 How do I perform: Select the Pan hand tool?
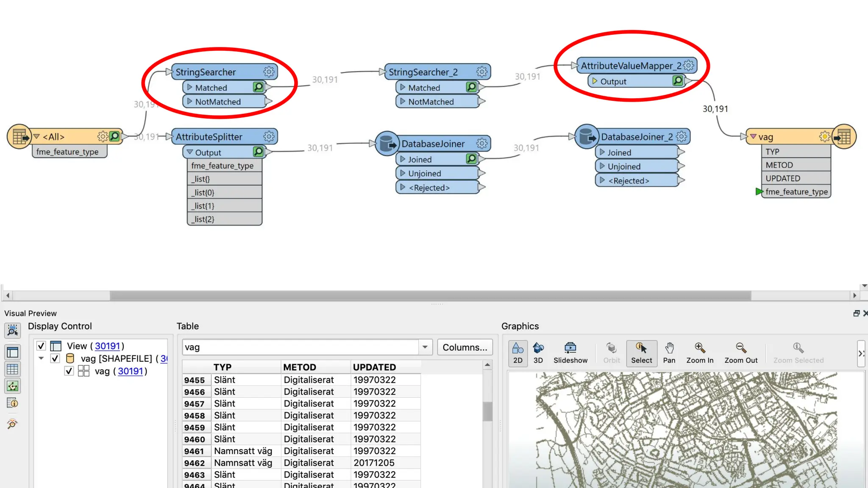(x=669, y=353)
